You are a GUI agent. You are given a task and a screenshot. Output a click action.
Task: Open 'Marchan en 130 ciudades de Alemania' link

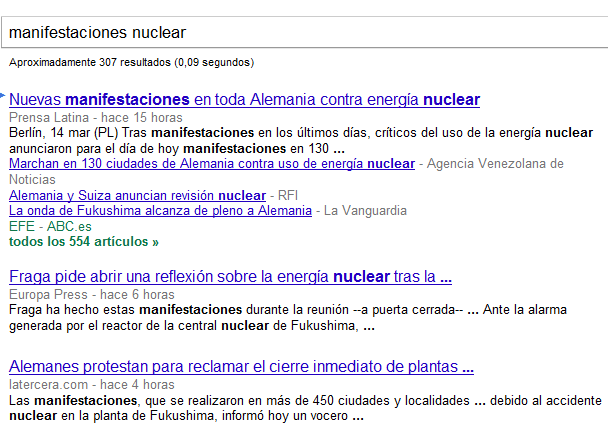(x=212, y=164)
